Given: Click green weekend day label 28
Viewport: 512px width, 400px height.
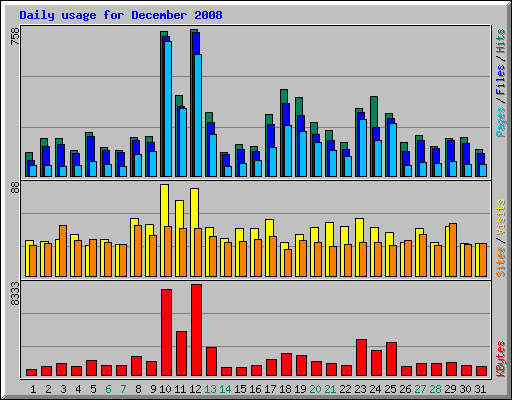Looking at the screenshot, I should point(435,389).
